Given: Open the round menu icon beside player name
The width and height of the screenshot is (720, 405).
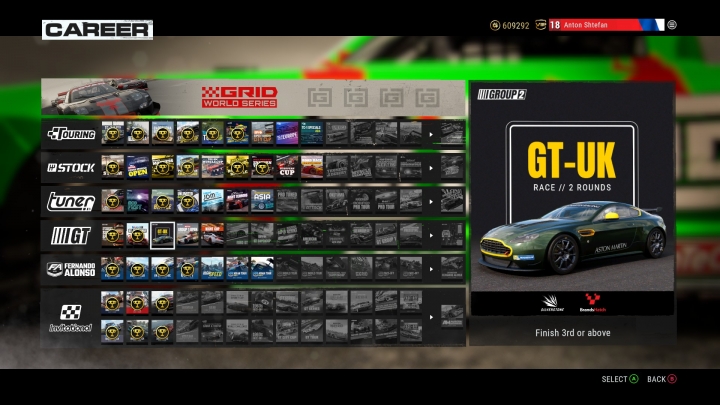Looking at the screenshot, I should 672,25.
